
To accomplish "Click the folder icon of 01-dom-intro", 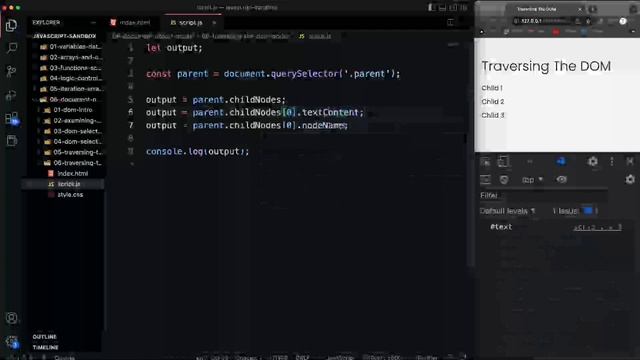I will click(47, 110).
